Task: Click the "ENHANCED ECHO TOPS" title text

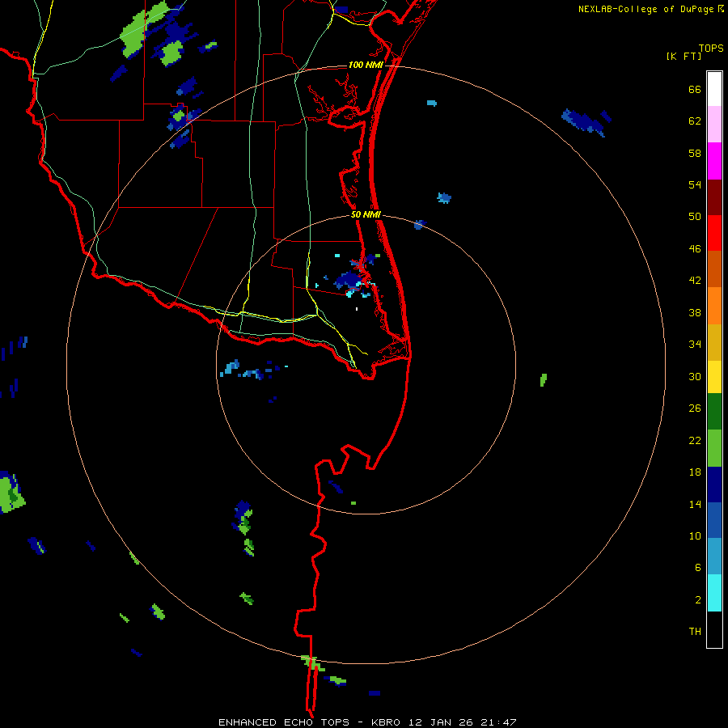Action: point(284,722)
